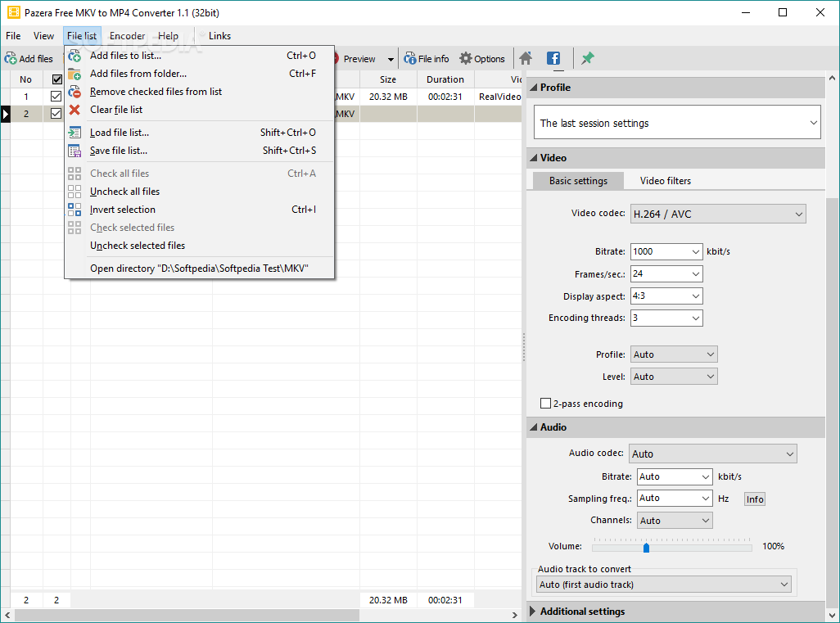Open the Encoder menu
The width and height of the screenshot is (840, 623).
pyautogui.click(x=127, y=36)
